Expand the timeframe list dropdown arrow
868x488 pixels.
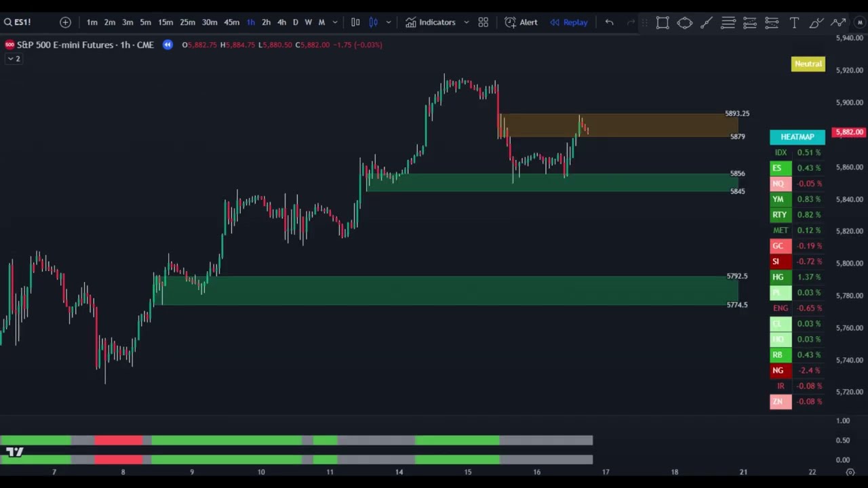[334, 22]
